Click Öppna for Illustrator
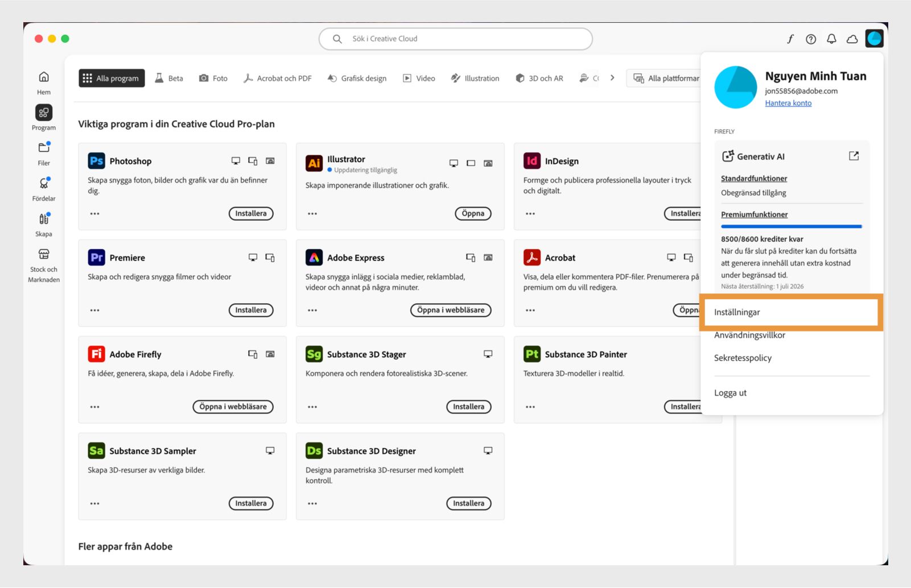 (473, 213)
